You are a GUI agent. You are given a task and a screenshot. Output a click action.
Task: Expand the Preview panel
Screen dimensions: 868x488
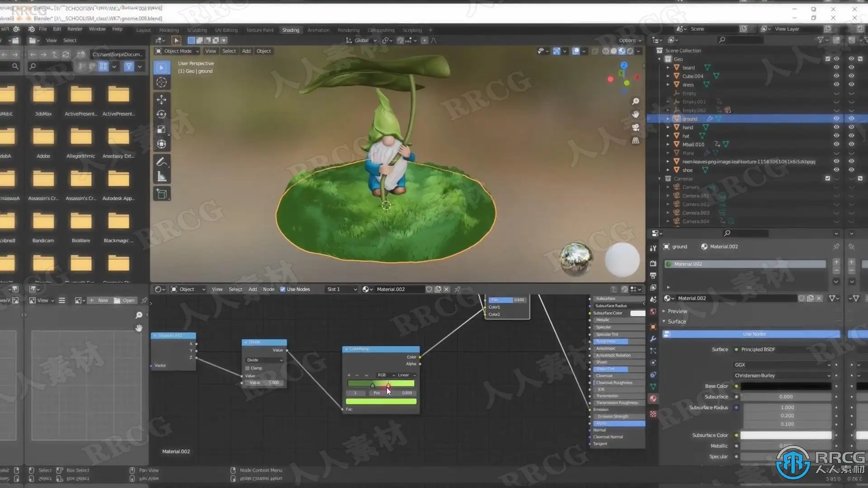[x=677, y=311]
